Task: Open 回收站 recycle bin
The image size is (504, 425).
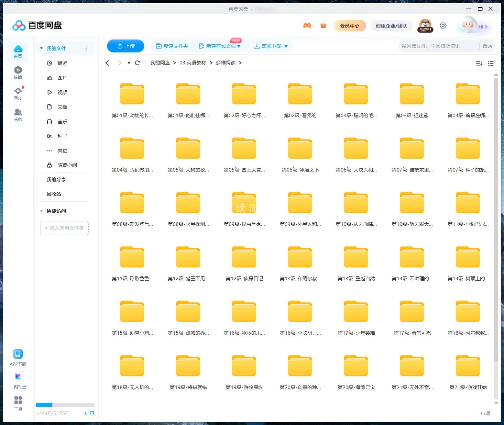Action: 54,194
